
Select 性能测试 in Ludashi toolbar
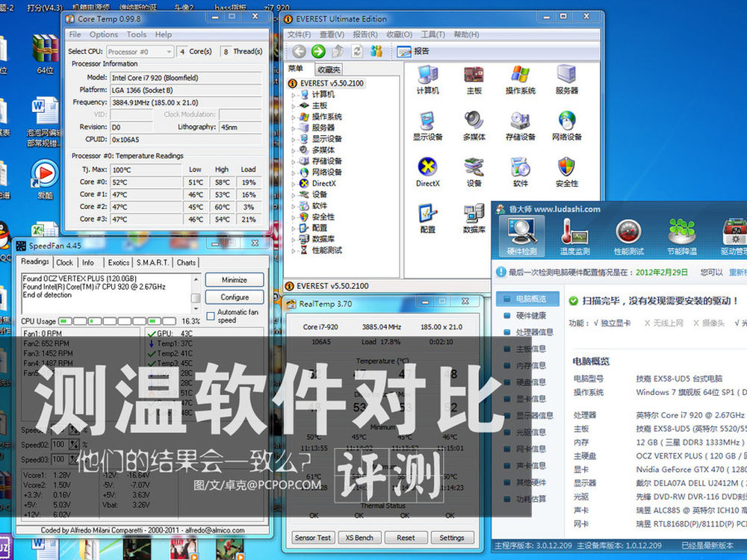(x=628, y=236)
